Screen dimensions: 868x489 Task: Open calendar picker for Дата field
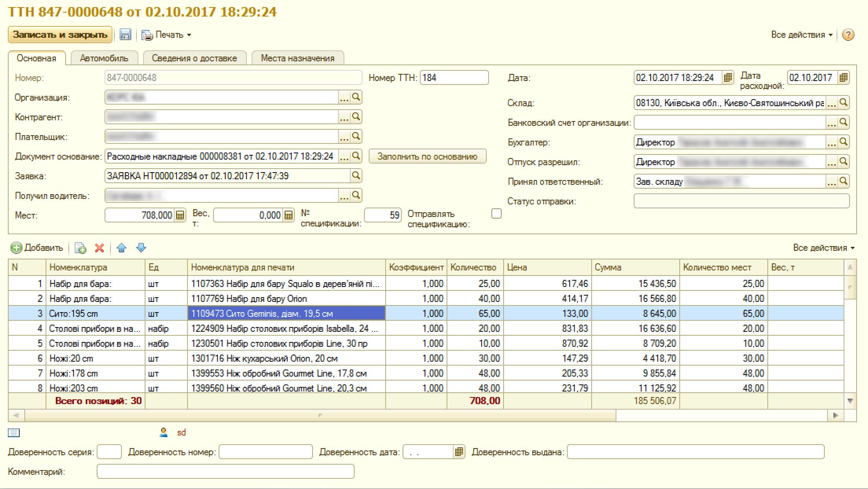tap(728, 77)
